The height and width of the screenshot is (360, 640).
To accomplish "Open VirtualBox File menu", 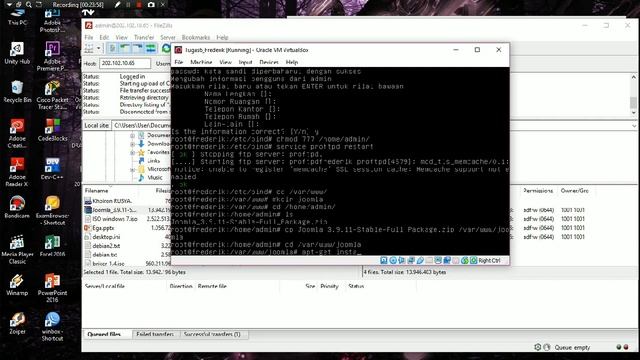I will tap(179, 62).
